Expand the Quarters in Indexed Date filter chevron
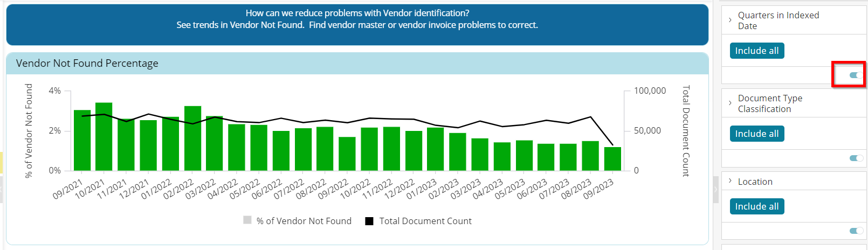868x250 pixels. pos(730,20)
